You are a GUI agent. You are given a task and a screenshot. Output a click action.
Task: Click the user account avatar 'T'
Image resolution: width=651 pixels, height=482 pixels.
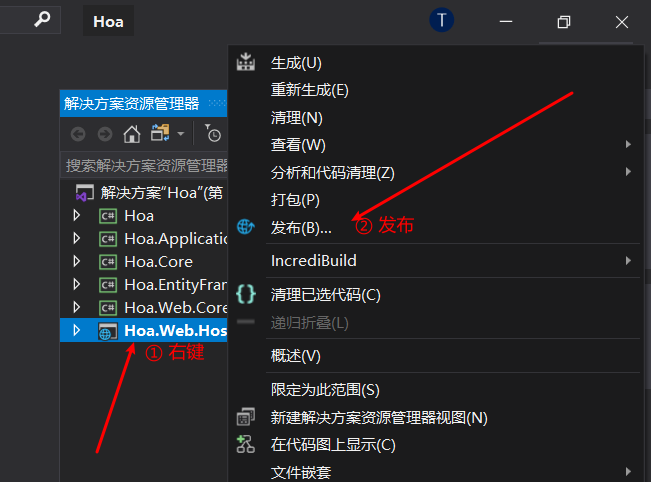coord(441,20)
